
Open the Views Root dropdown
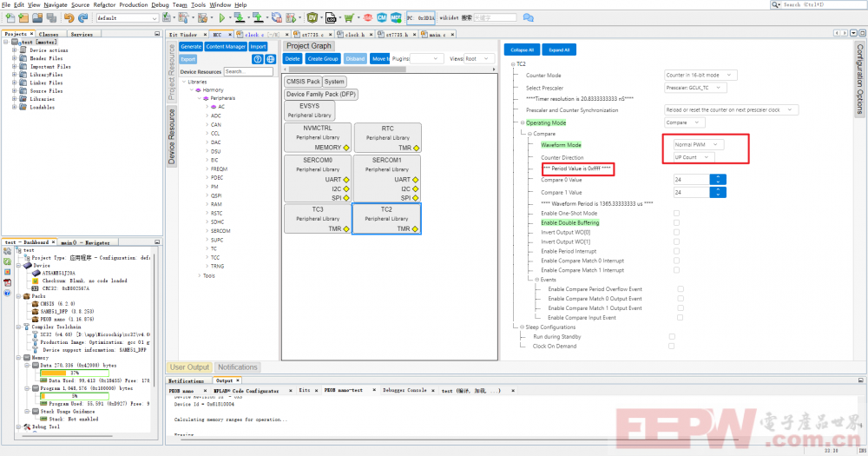click(x=479, y=59)
